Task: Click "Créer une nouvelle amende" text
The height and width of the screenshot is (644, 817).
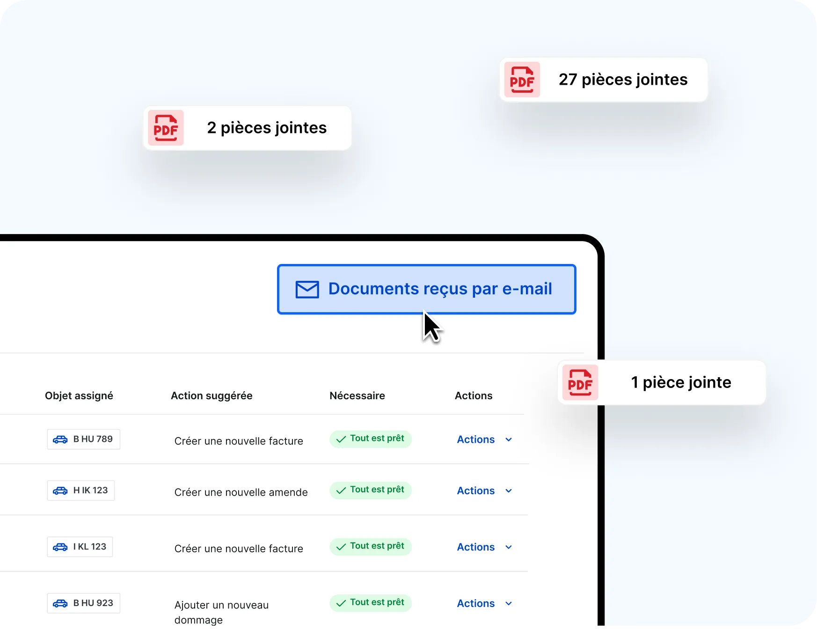Action: (x=241, y=492)
